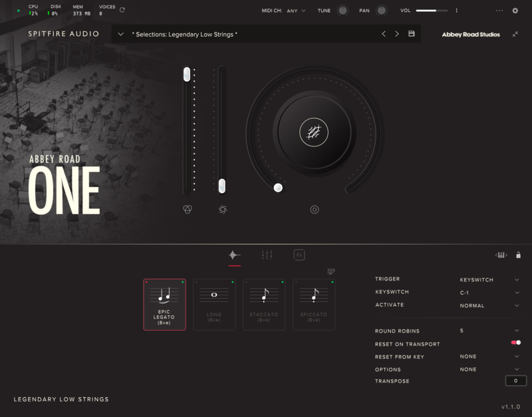Image resolution: width=532 pixels, height=417 pixels.
Task: Toggle the padlock lock icon
Action: coord(519,255)
